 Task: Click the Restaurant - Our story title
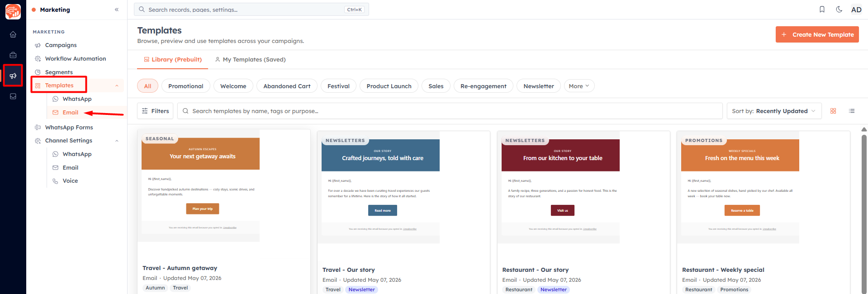click(x=535, y=270)
